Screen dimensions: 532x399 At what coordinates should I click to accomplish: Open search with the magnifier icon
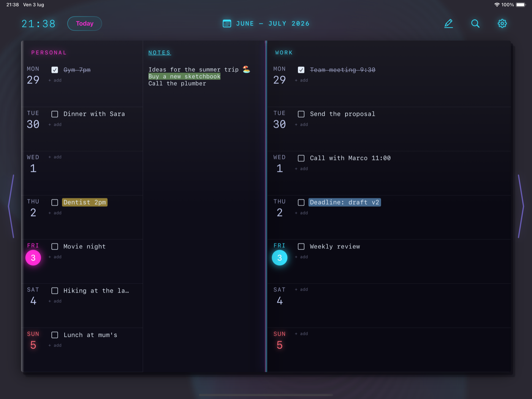[475, 24]
